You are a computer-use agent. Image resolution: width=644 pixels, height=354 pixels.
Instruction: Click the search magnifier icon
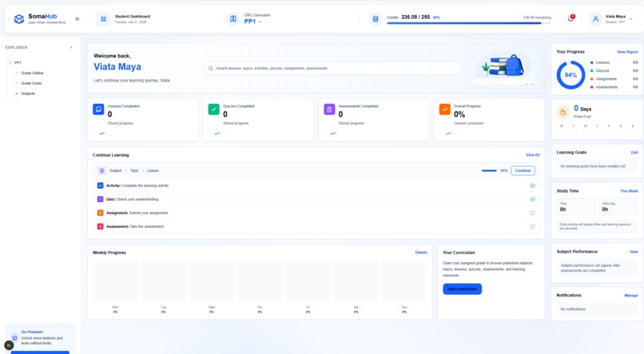point(211,68)
